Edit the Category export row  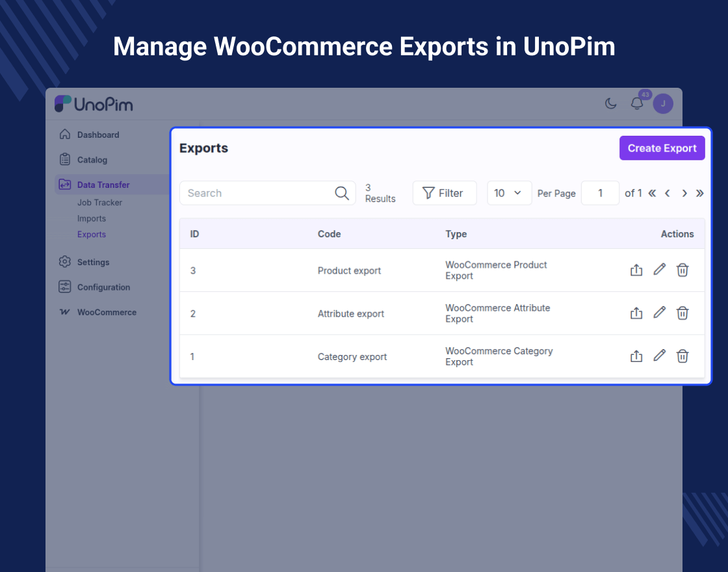point(659,356)
